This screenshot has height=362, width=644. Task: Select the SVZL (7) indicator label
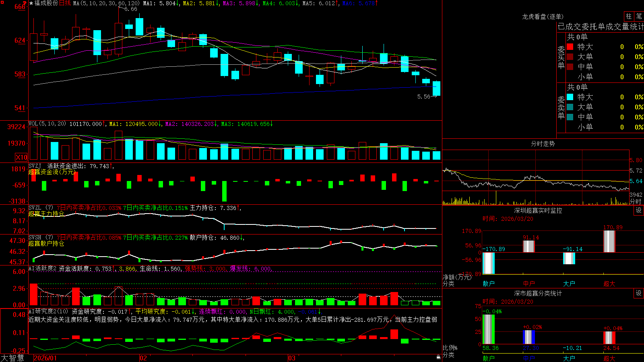tap(41, 208)
